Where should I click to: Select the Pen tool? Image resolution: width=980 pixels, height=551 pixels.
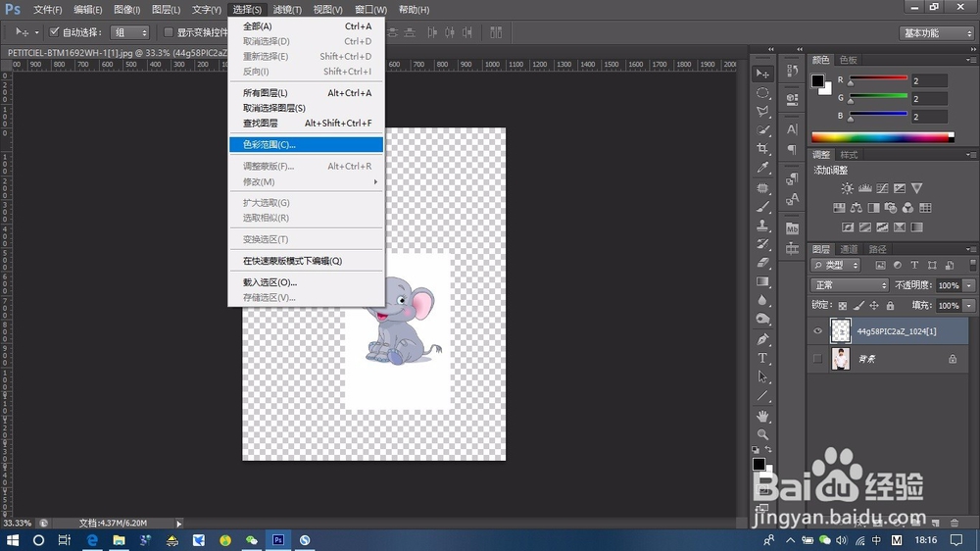762,339
